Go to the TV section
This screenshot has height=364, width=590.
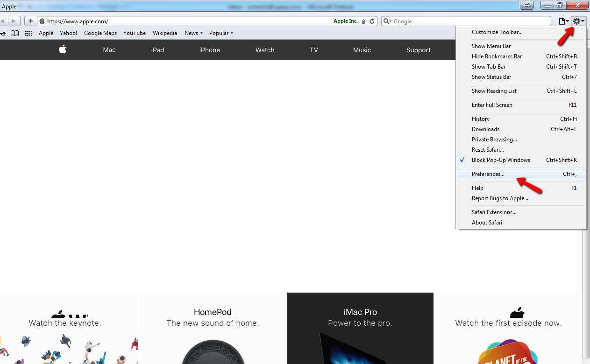click(x=314, y=50)
